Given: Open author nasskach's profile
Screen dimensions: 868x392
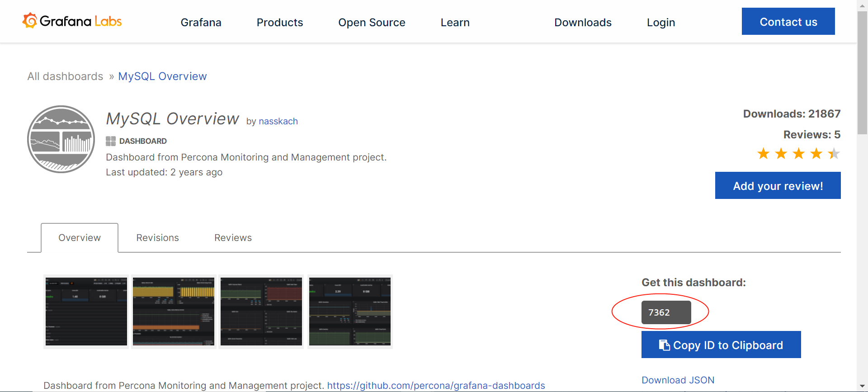Looking at the screenshot, I should pyautogui.click(x=278, y=121).
